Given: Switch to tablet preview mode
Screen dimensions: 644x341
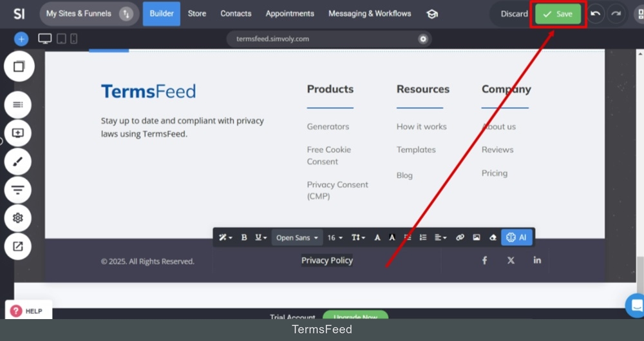Looking at the screenshot, I should (61, 39).
